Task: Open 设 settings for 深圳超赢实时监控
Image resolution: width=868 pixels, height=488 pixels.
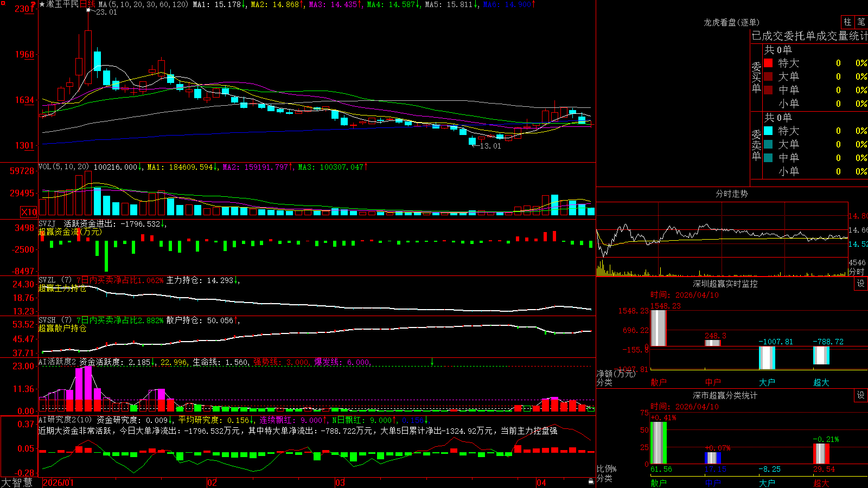Action: (861, 284)
